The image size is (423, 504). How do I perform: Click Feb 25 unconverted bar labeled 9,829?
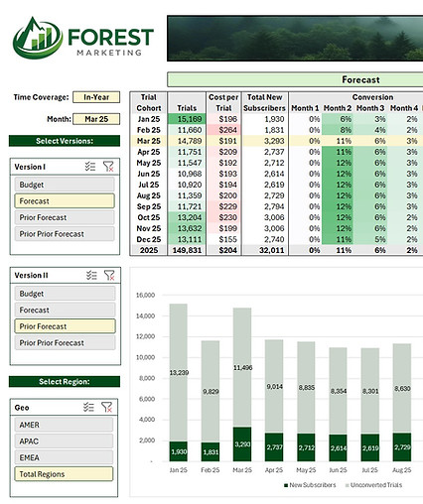[x=211, y=392]
